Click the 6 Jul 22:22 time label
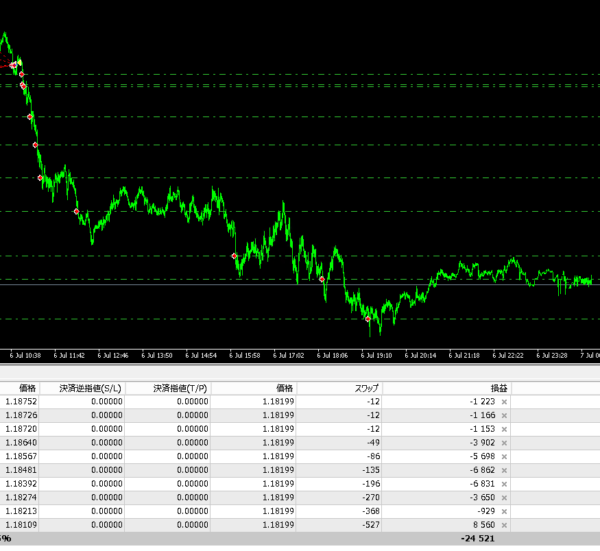This screenshot has height=551, width=600. pyautogui.click(x=508, y=355)
